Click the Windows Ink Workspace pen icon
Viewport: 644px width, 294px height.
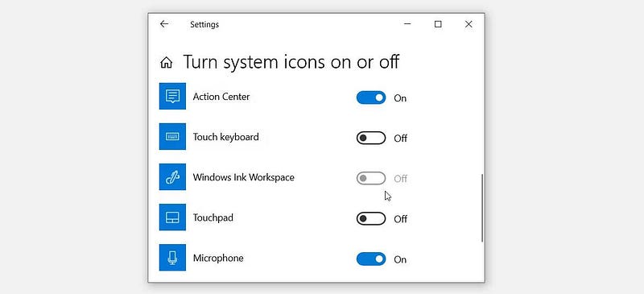click(172, 177)
